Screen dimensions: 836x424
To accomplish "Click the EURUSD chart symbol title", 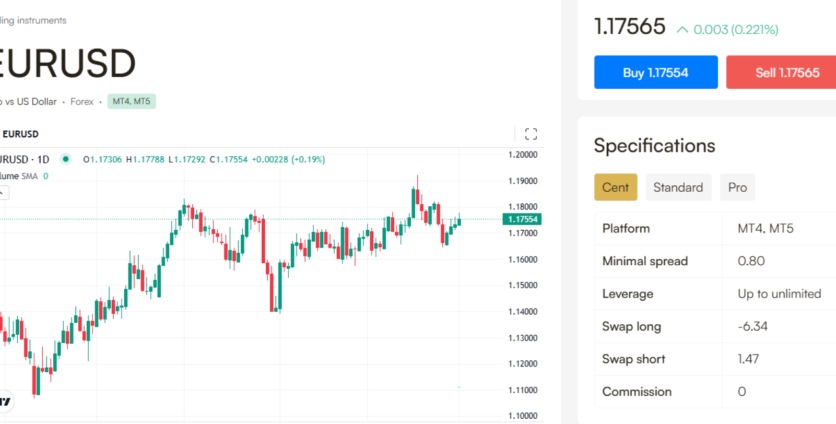I will pyautogui.click(x=20, y=134).
